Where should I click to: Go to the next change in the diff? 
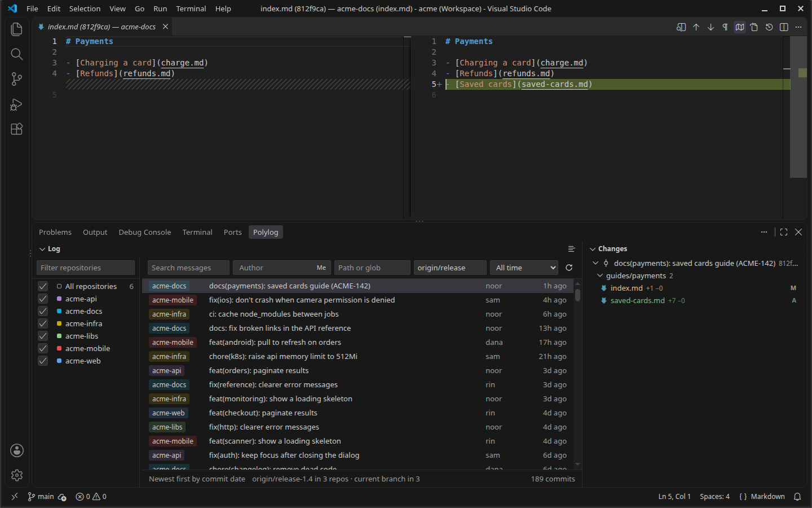pyautogui.click(x=710, y=27)
